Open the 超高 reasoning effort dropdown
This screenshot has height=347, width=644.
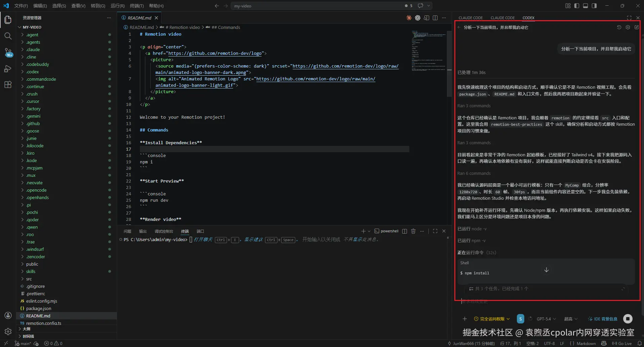pos(571,319)
